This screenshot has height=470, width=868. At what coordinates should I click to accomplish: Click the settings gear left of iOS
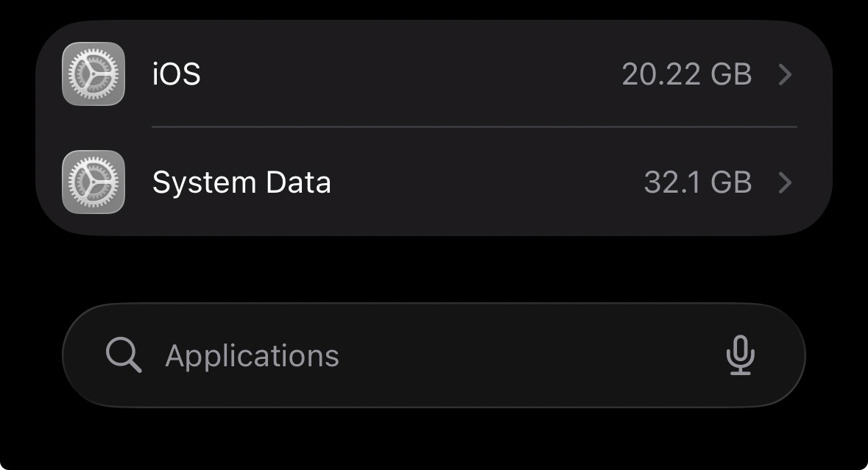[x=93, y=74]
